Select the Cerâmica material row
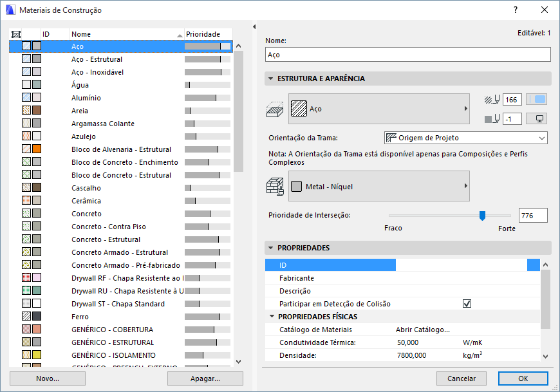Screen dimensions: 560x392 (121, 200)
